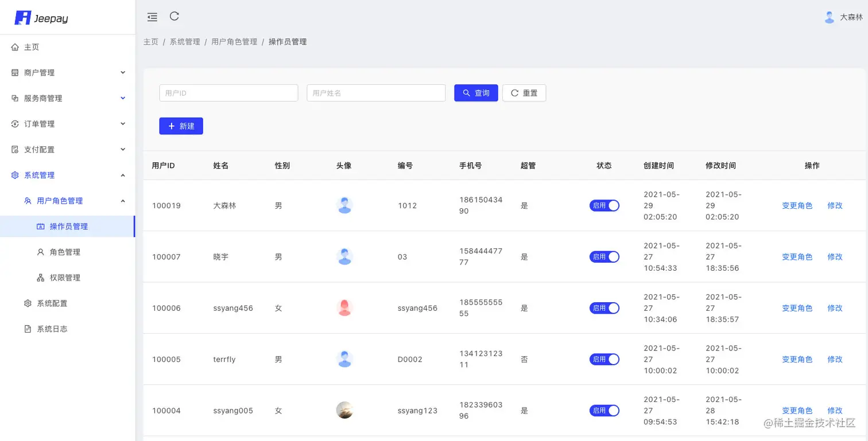
Task: Click photo avatar of ssyang005
Action: point(344,410)
